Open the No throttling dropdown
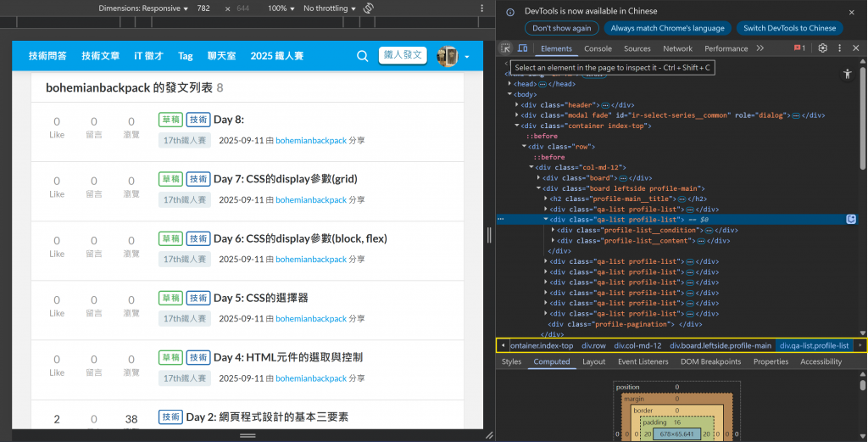This screenshot has width=868, height=442. coord(330,8)
